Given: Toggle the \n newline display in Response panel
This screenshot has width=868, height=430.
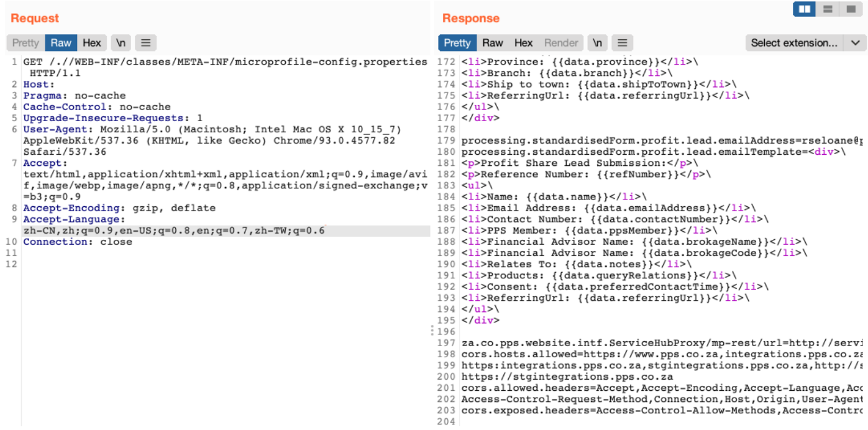Looking at the screenshot, I should pos(597,43).
